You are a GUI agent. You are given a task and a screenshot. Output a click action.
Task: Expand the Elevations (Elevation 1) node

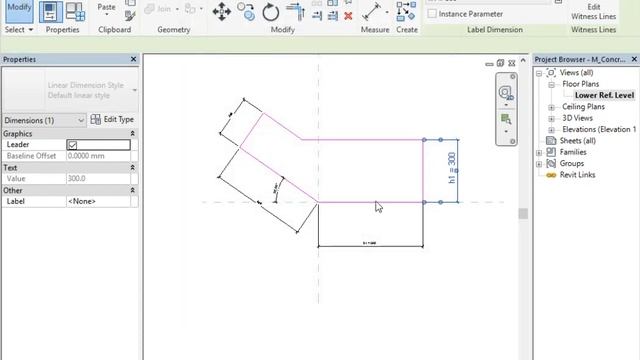(551, 130)
